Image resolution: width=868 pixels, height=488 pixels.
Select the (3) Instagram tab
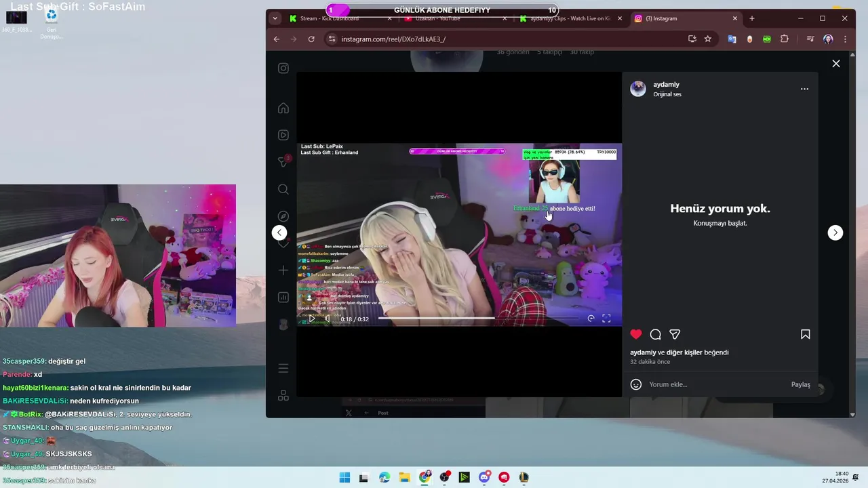click(685, 19)
